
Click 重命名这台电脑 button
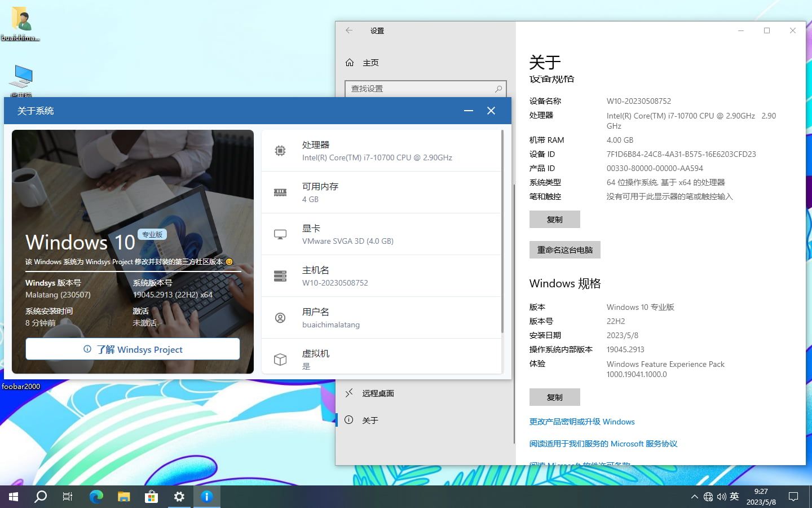[x=564, y=250]
